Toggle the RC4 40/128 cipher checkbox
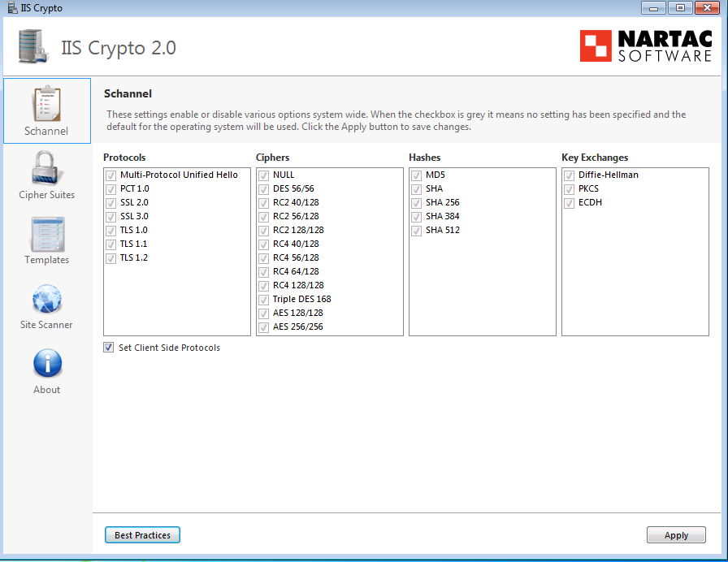 click(x=264, y=244)
